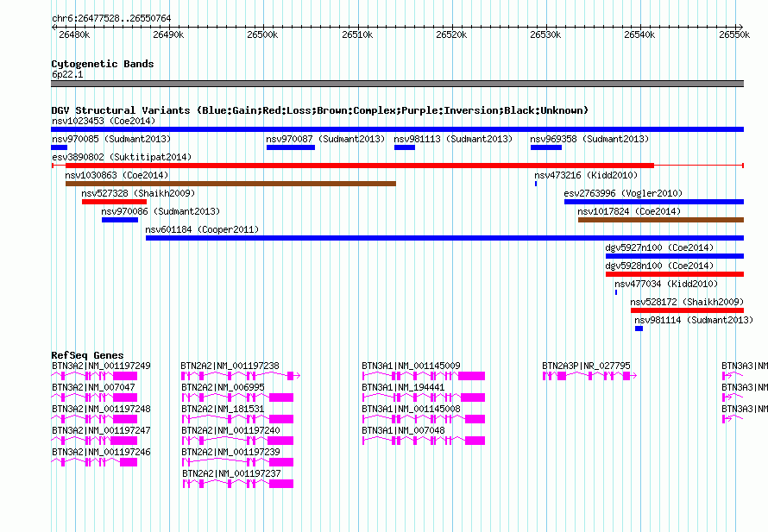The image size is (768, 532).
Task: Open the nsv1017824 (Coe2014) brown bar
Action: pyautogui.click(x=661, y=220)
